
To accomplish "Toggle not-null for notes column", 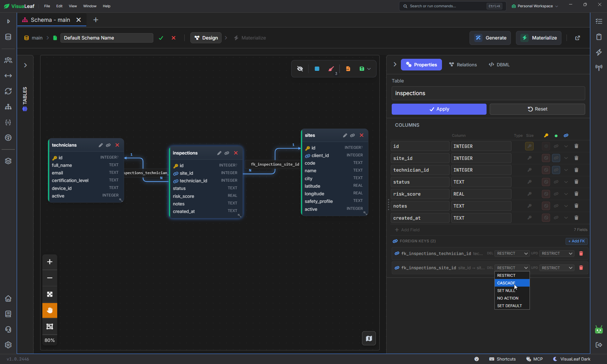I will (546, 206).
